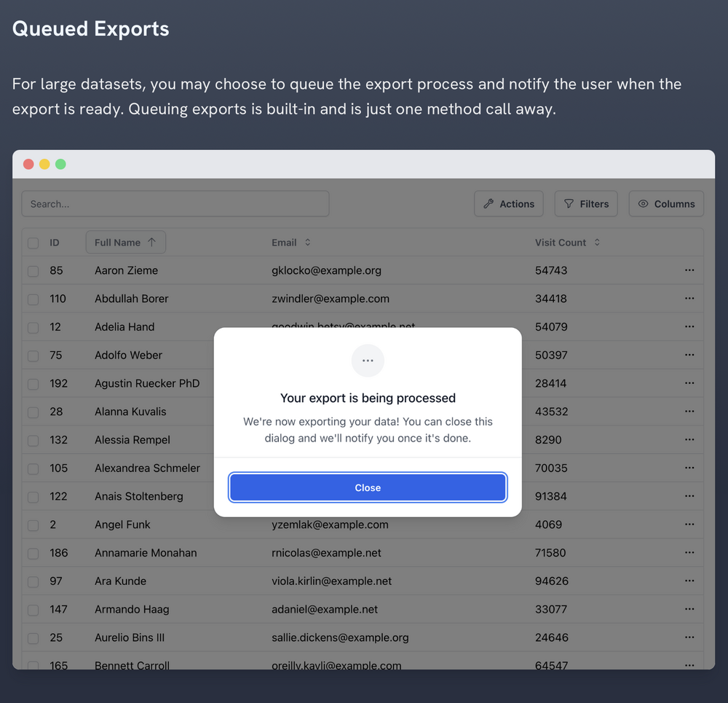This screenshot has width=728, height=703.
Task: Check the row for Aurelio Bins III
Action: [x=33, y=638]
